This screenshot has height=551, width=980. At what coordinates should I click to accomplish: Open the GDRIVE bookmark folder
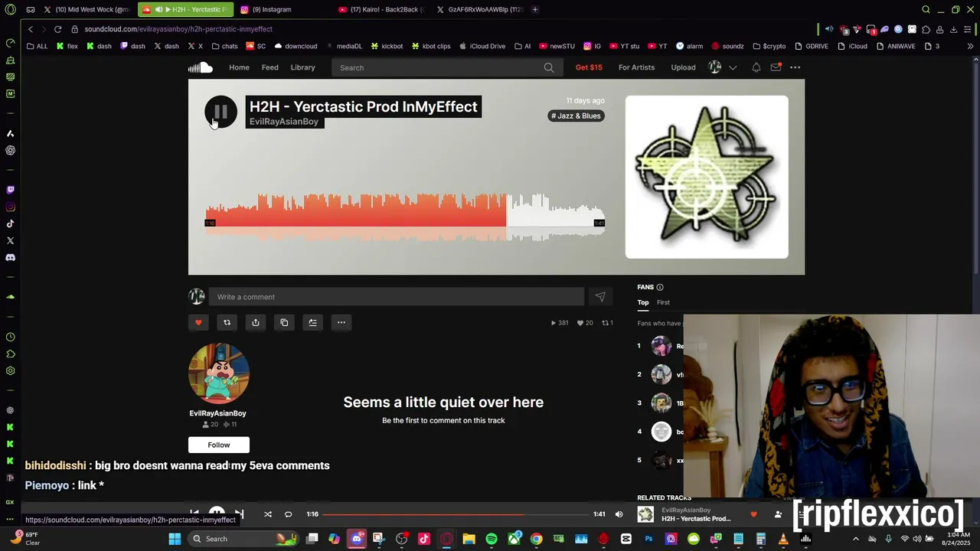812,46
